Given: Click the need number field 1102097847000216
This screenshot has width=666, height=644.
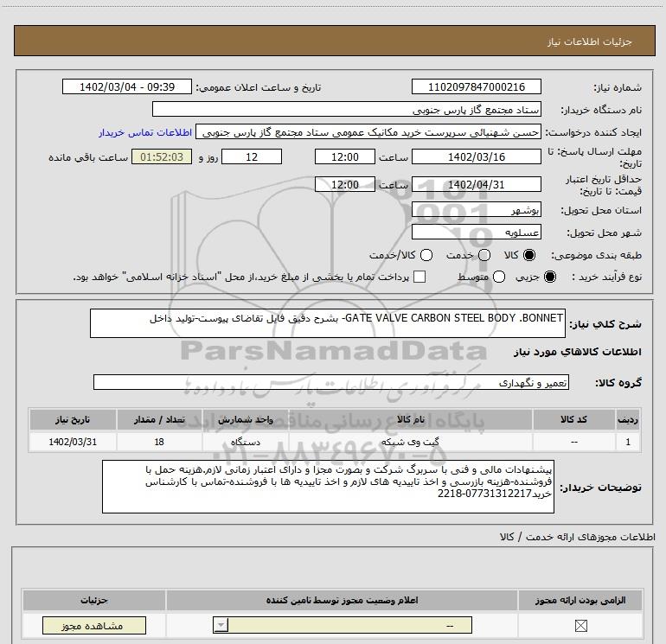Looking at the screenshot, I should tap(476, 86).
